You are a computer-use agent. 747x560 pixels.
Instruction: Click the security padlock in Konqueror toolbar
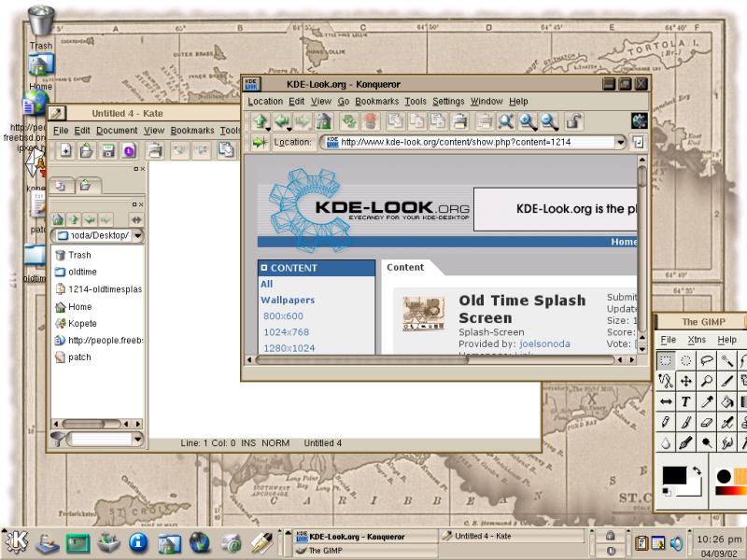tap(574, 121)
